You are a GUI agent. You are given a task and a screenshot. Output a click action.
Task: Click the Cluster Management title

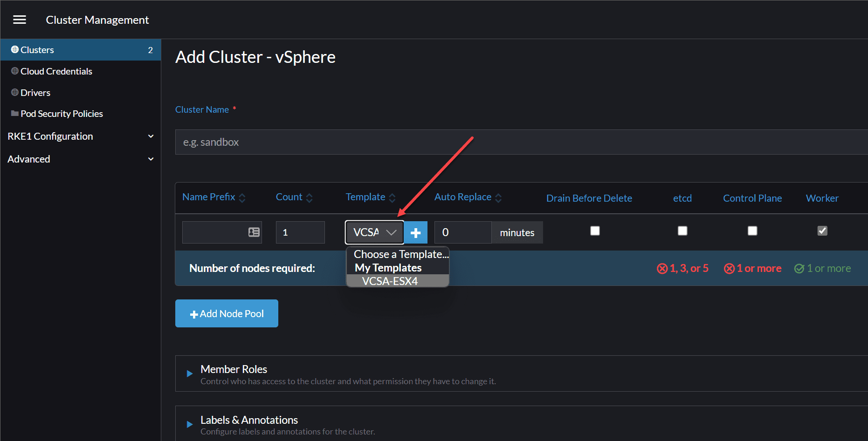click(x=97, y=20)
